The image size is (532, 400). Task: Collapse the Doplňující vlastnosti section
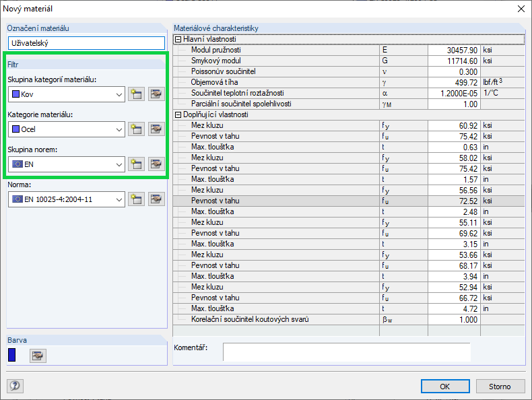(178, 115)
